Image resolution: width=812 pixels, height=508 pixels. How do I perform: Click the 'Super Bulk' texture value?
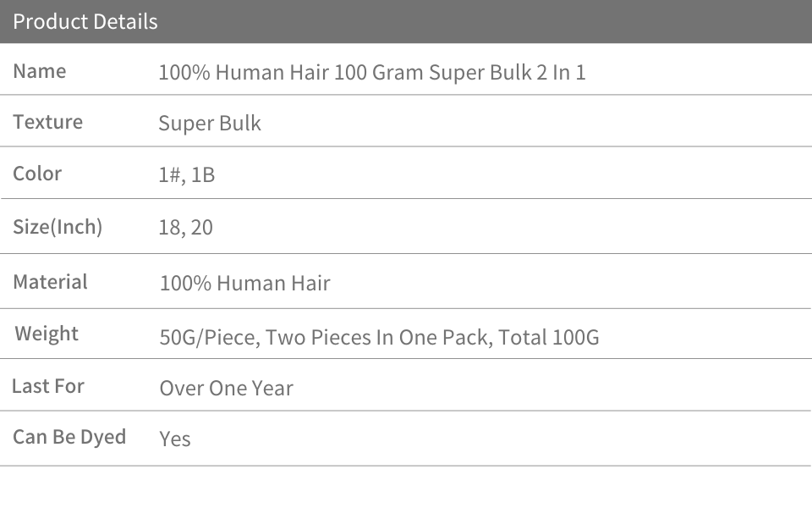(x=210, y=124)
